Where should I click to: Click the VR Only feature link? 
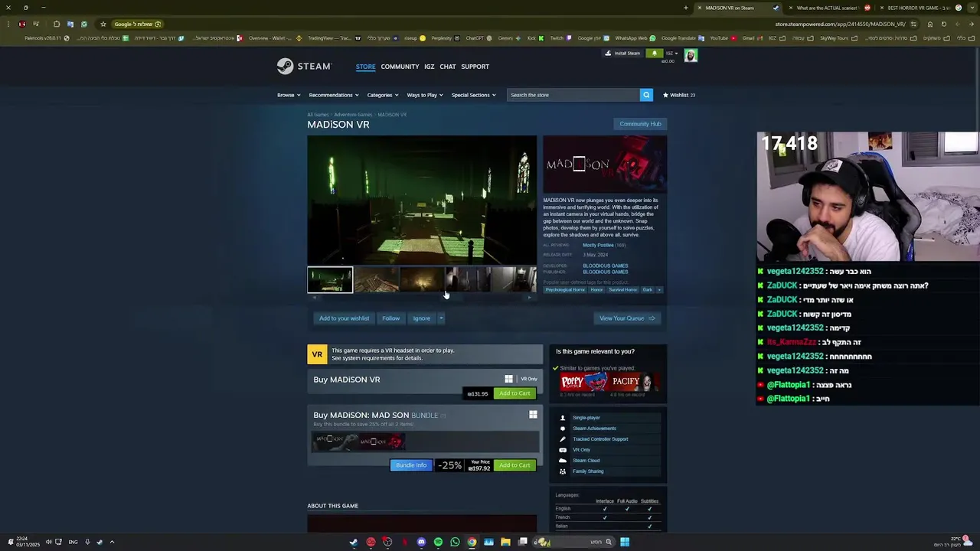582,450
